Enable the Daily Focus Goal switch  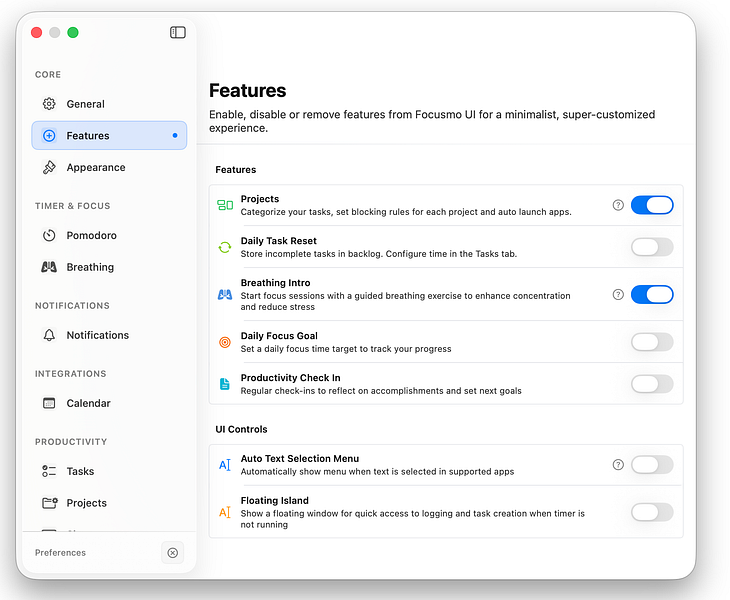tap(652, 342)
